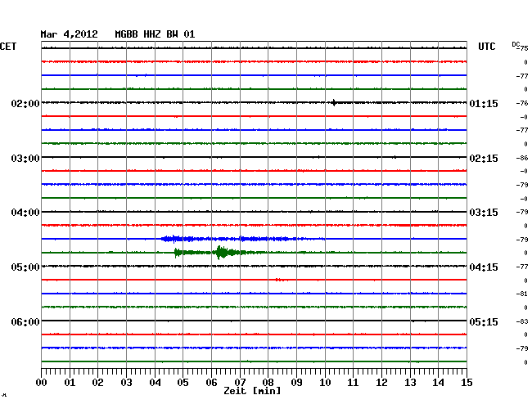Select minute "15" on the time axis
The height and width of the screenshot is (404, 532).
(x=467, y=382)
